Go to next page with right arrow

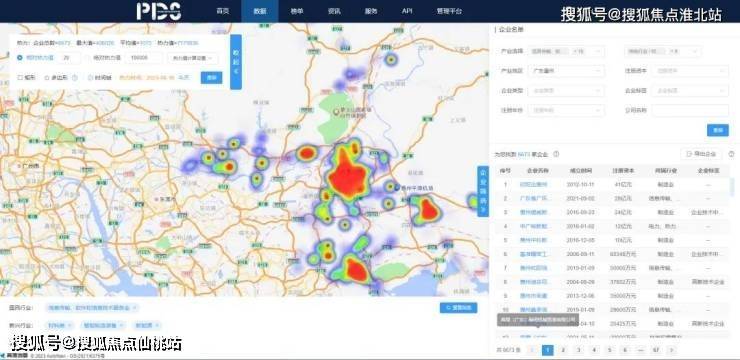671,350
